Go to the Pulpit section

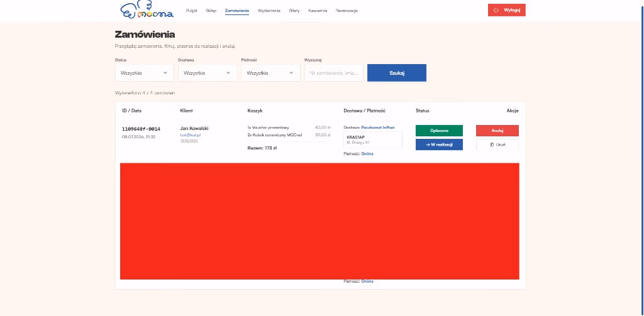192,11
